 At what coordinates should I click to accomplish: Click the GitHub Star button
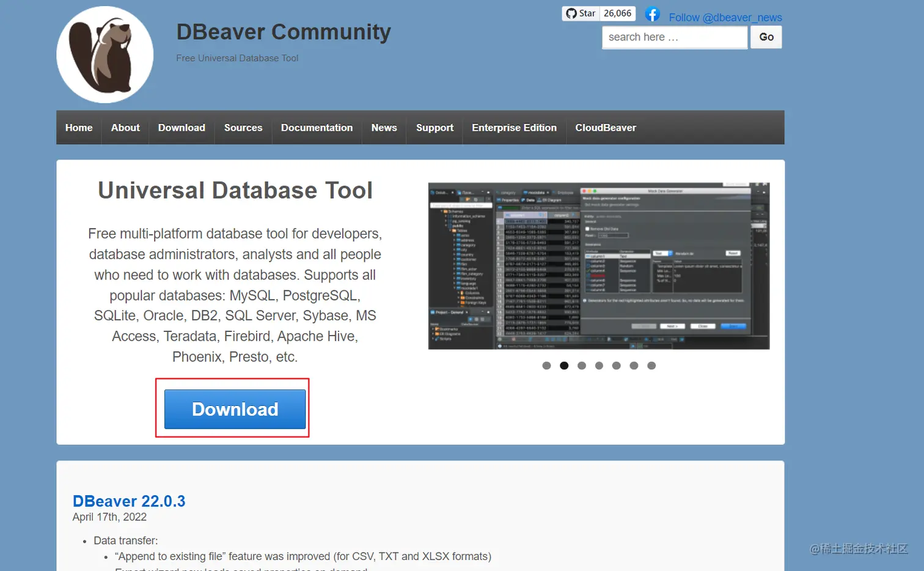pyautogui.click(x=581, y=13)
